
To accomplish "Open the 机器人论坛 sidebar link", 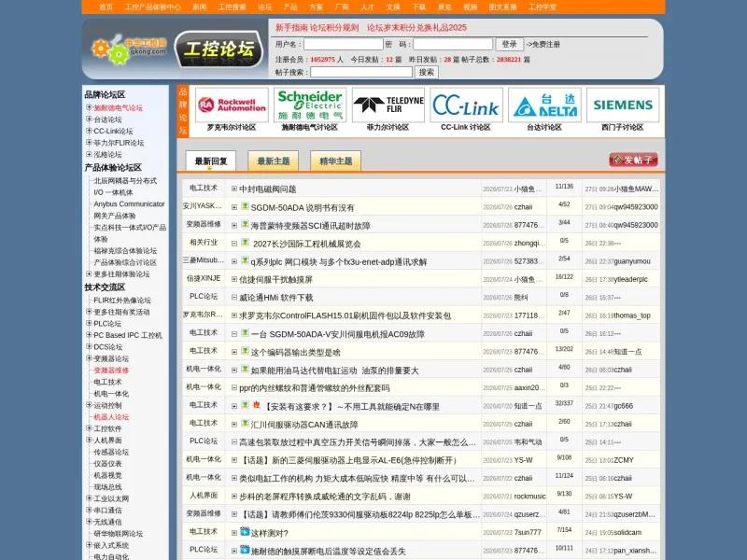I will pyautogui.click(x=111, y=416).
